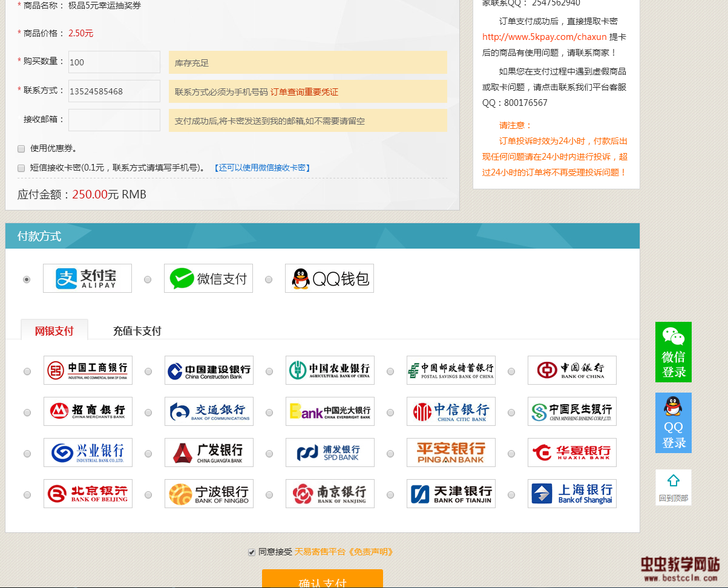
Task: Click the 订单查询重要凭证 red text
Action: 304,92
